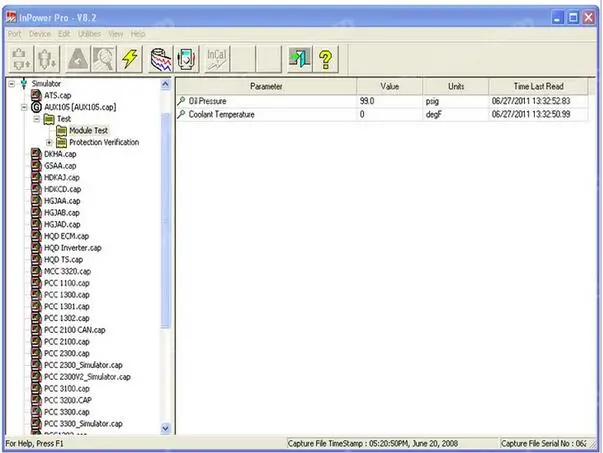603x453 pixels.
Task: Click the grayed triangle toolbar icon
Action: 78,59
